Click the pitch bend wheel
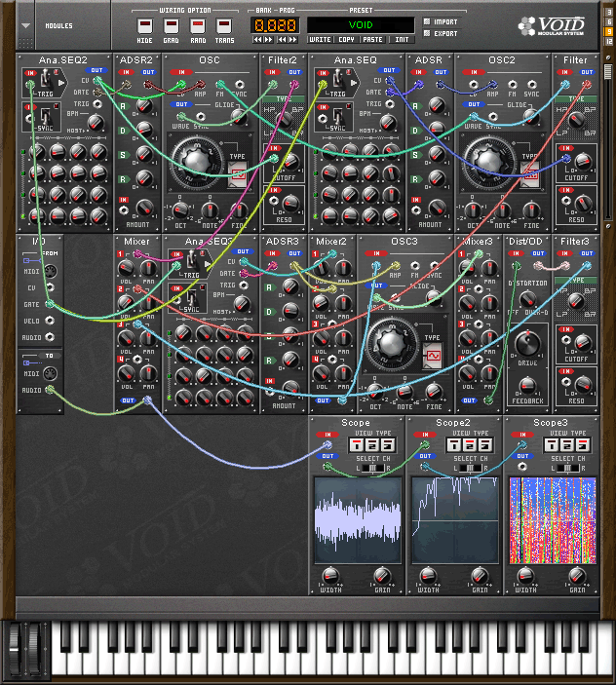Image resolution: width=616 pixels, height=685 pixels. tap(15, 650)
